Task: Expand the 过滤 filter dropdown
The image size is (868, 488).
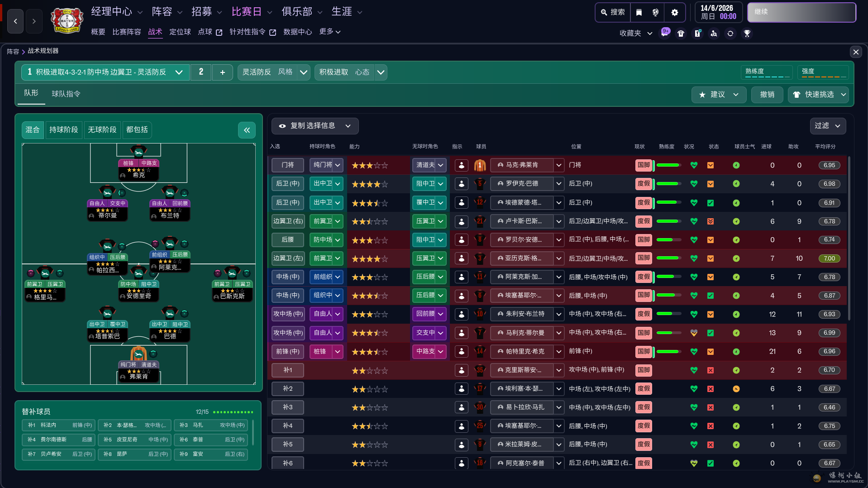Action: click(x=827, y=126)
